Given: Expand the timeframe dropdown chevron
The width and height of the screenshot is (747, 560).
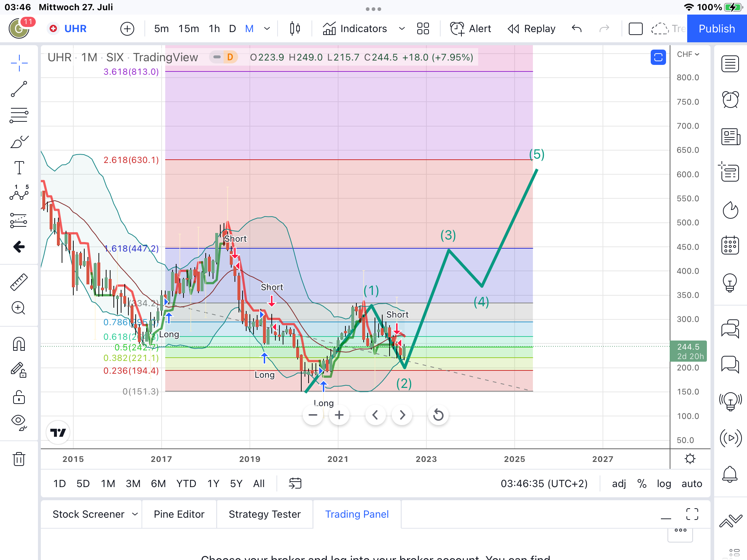Looking at the screenshot, I should tap(267, 28).
